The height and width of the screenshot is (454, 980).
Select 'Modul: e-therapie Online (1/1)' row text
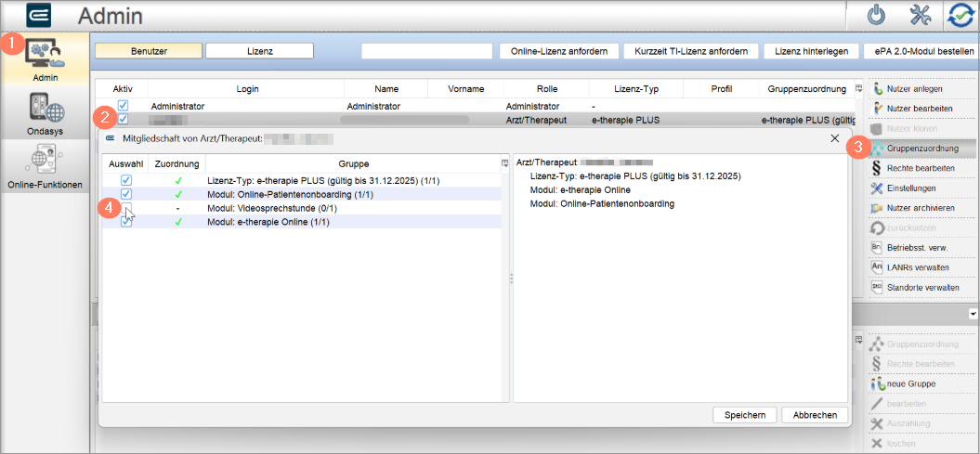coord(268,222)
